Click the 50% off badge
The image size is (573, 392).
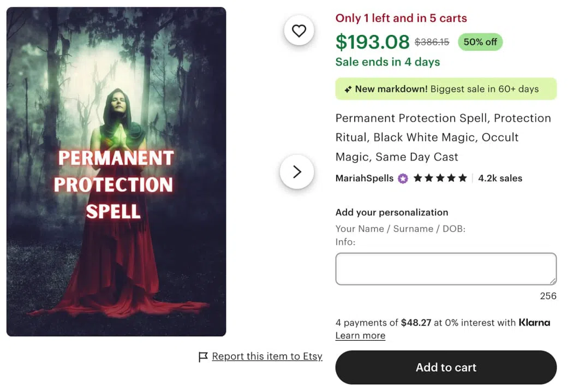click(x=480, y=42)
